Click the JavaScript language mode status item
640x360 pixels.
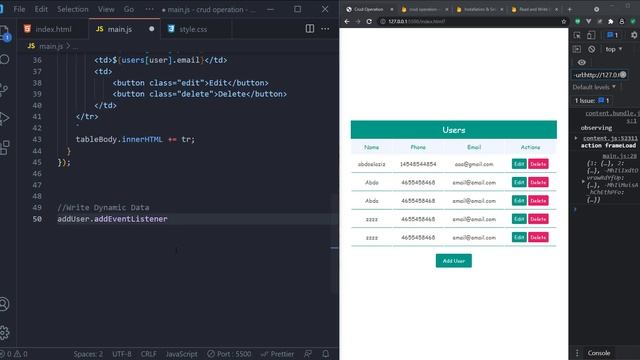[181, 354]
